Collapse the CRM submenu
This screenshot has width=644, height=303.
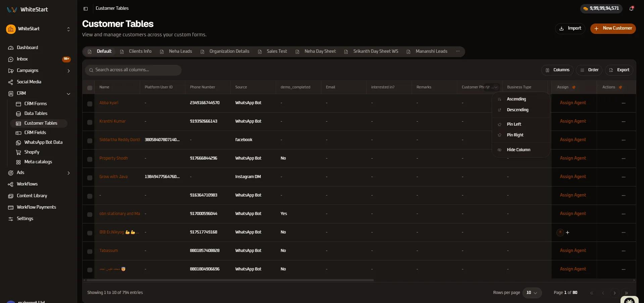click(68, 94)
